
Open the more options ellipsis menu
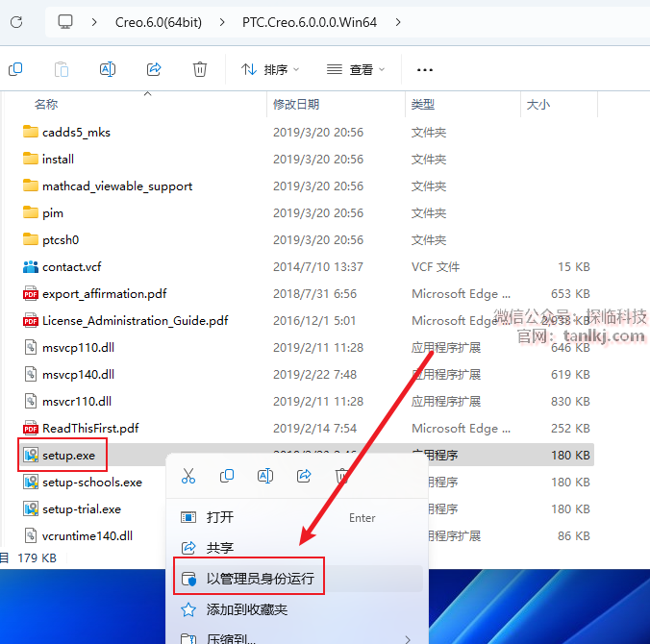coord(425,70)
